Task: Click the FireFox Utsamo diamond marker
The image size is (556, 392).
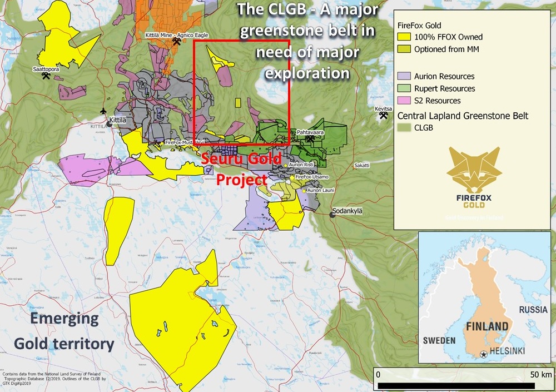Action: point(292,177)
